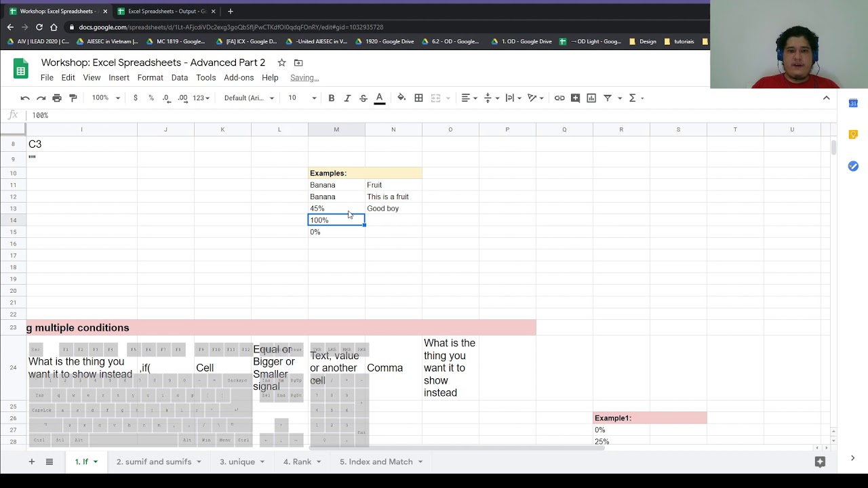This screenshot has width=868, height=488.
Task: Insert comment icon in toolbar
Action: tap(575, 98)
